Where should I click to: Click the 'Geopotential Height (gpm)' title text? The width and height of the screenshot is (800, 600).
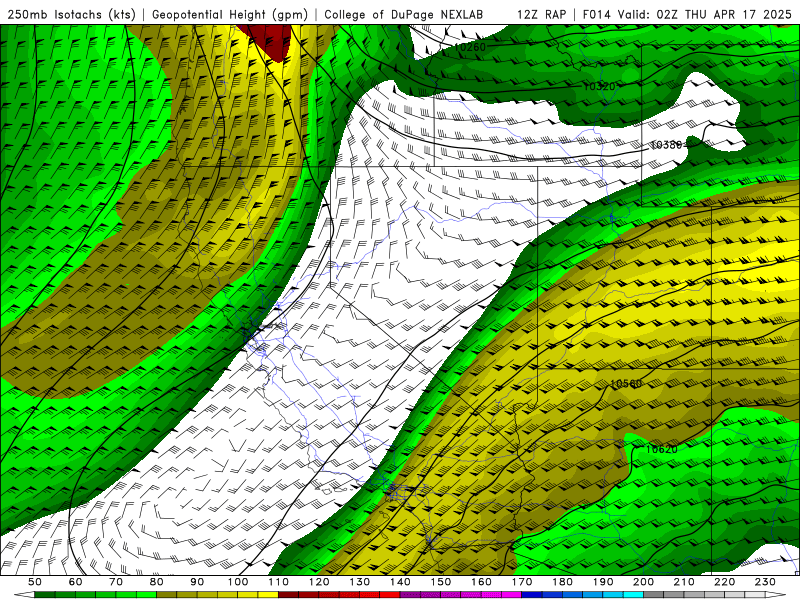coord(230,15)
